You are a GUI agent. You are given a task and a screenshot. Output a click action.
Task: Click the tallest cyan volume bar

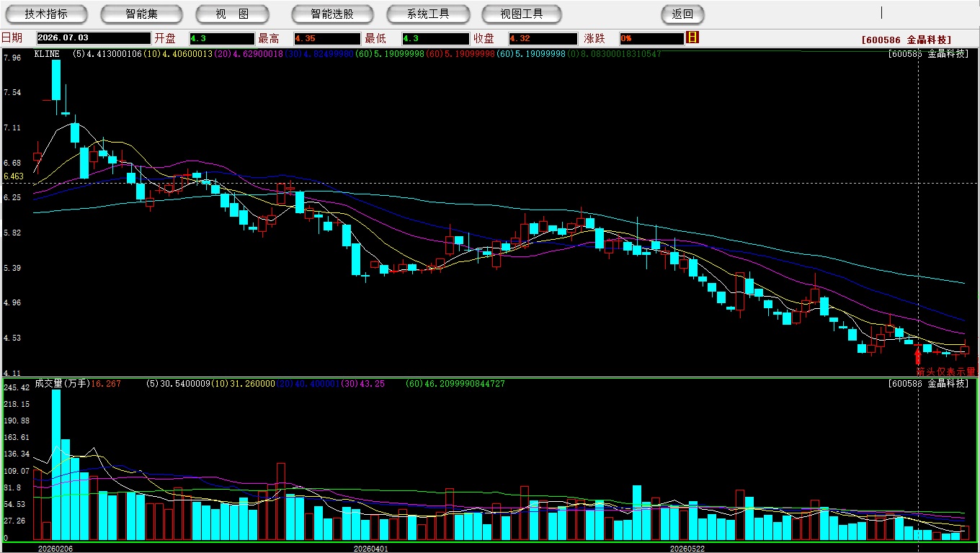[x=56, y=464]
